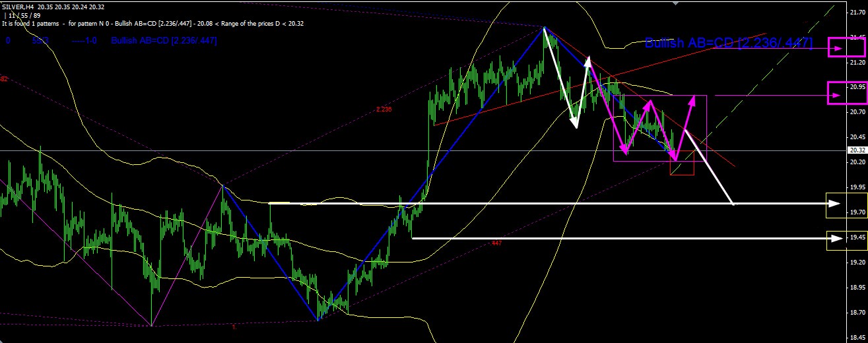Click the 21.70 price axis label
868x343 pixels.
pos(857,11)
